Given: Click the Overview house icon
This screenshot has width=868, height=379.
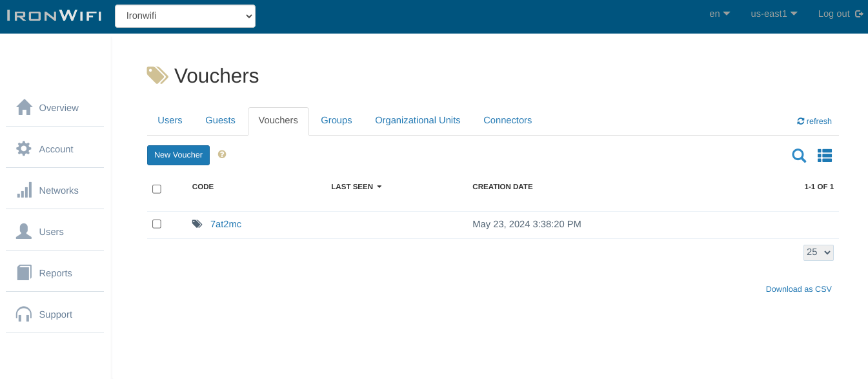Looking at the screenshot, I should (x=25, y=107).
